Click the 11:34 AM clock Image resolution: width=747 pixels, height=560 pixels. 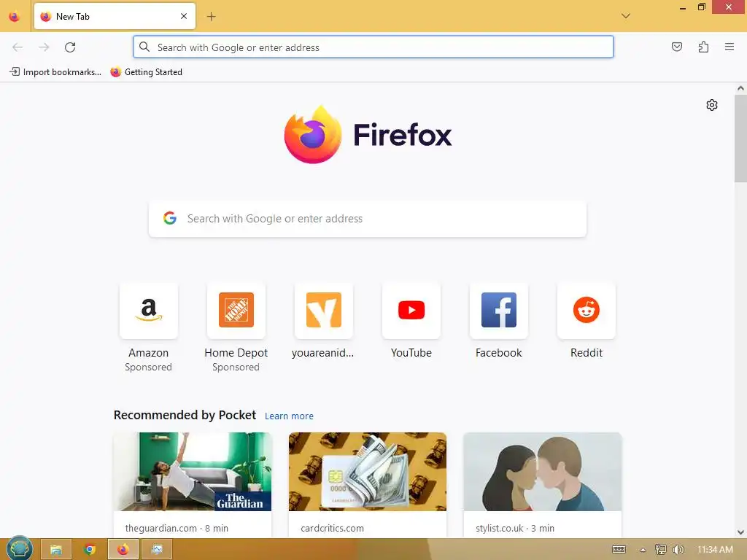[x=715, y=550]
